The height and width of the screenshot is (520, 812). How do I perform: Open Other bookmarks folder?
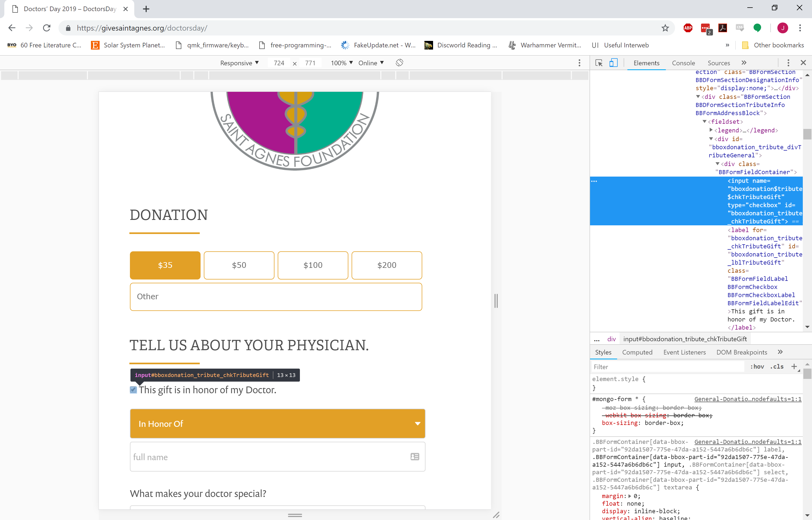773,45
